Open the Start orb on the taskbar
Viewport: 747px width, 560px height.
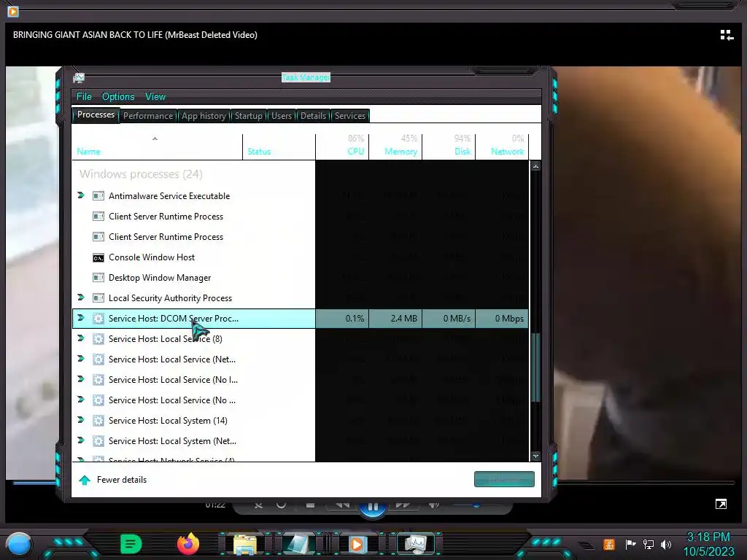point(19,544)
